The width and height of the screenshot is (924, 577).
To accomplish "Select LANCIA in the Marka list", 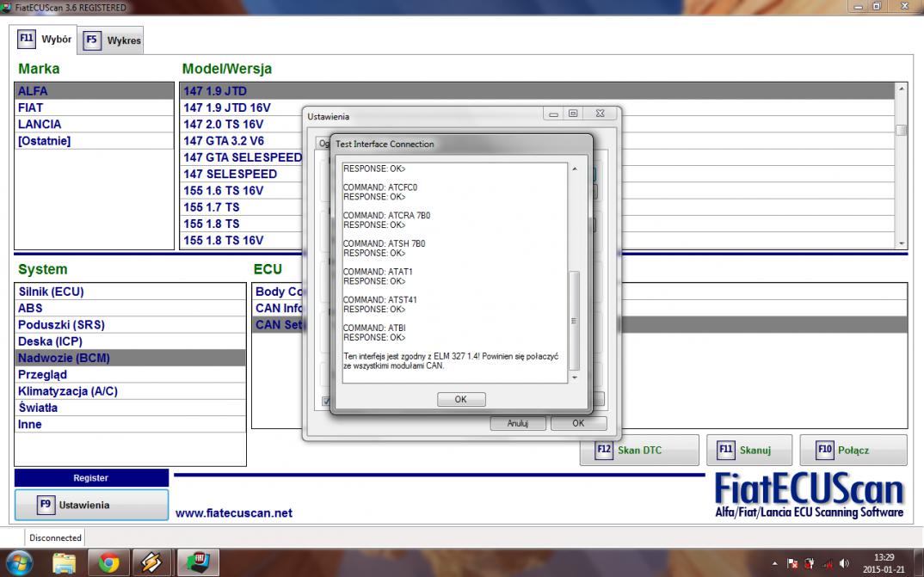I will [x=95, y=124].
